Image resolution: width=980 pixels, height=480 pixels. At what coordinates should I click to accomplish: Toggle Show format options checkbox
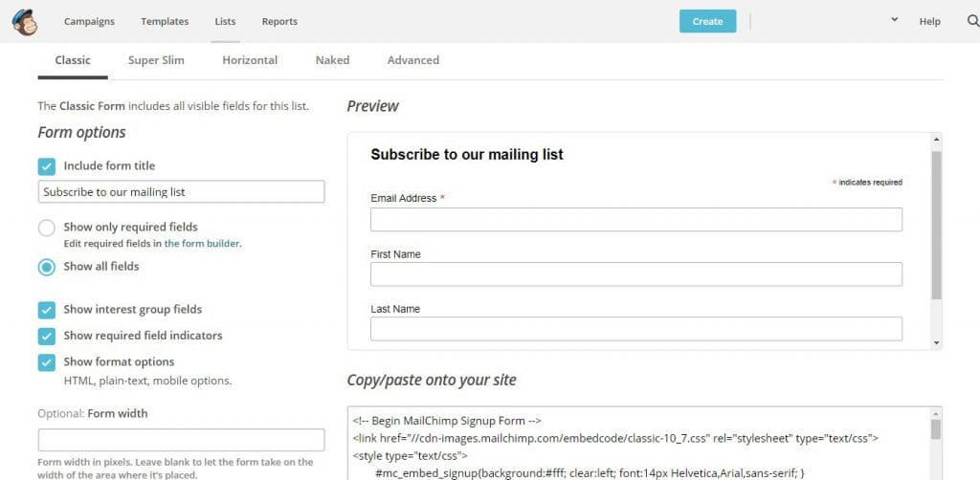(x=47, y=362)
